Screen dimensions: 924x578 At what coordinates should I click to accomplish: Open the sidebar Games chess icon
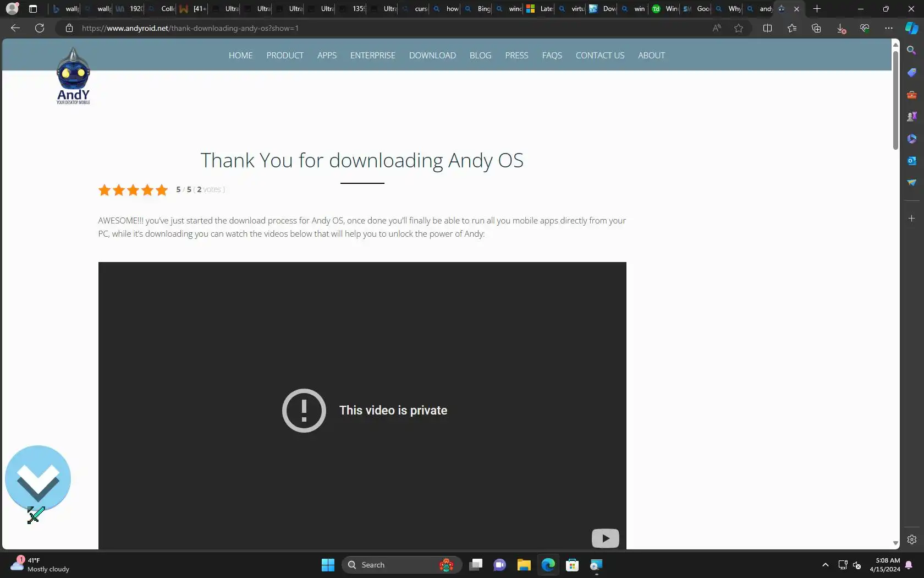(912, 117)
